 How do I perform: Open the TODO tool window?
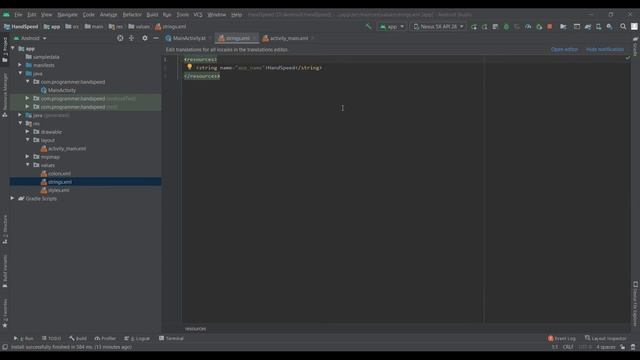coord(51,338)
